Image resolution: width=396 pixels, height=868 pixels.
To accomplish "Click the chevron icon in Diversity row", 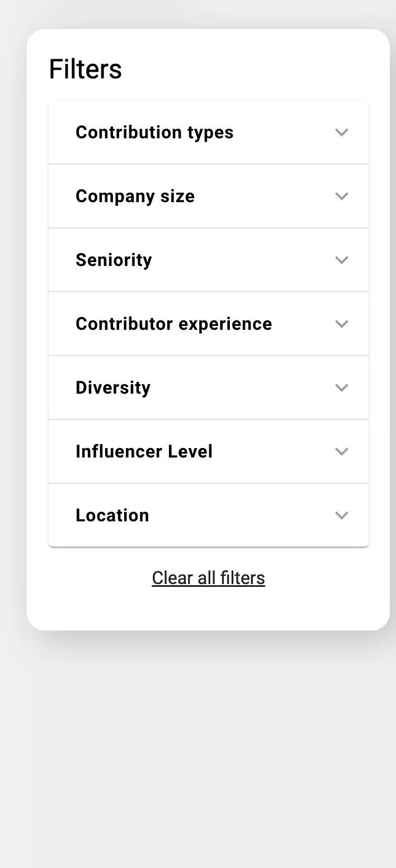I will pyautogui.click(x=341, y=388).
